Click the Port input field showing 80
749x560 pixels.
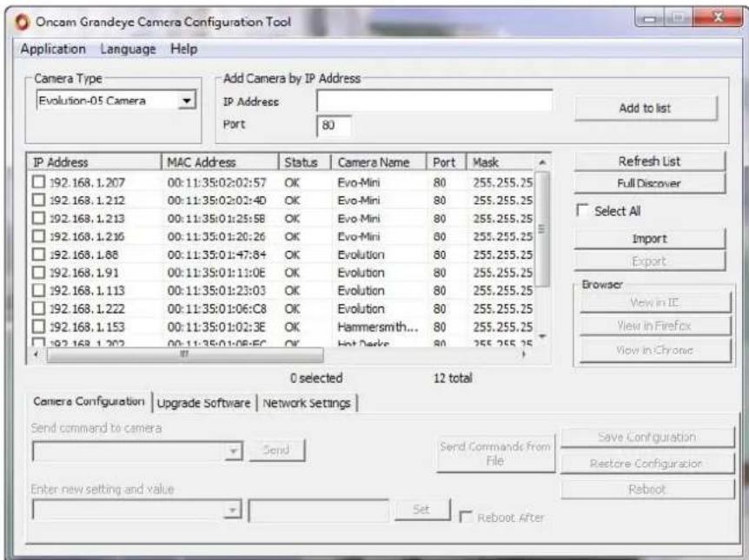tap(334, 126)
